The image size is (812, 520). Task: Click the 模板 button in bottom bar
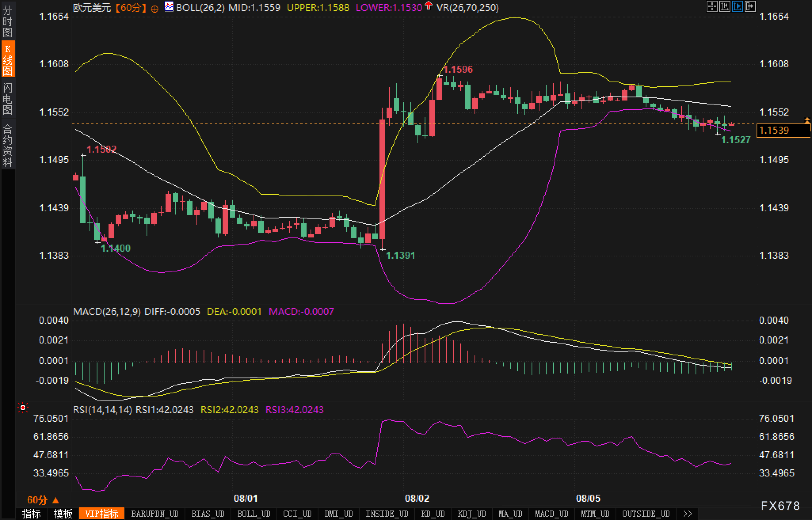click(x=63, y=514)
